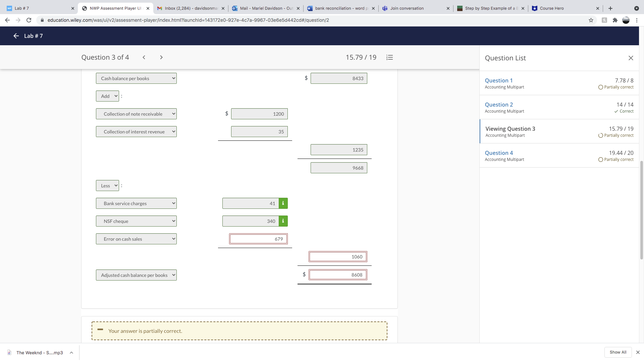Open the browser extensions puzzle icon

click(615, 20)
